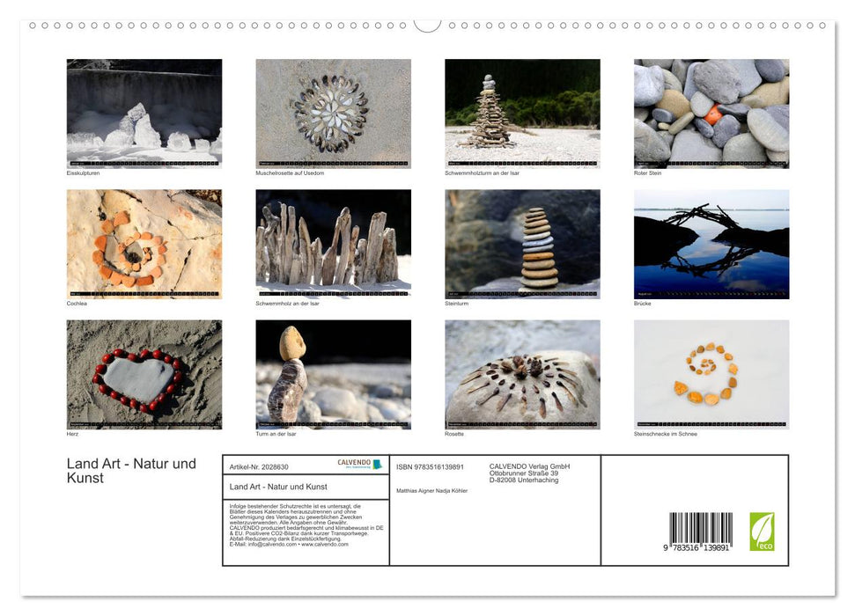The image size is (855, 616).
Task: Expand the Rosette image details
Action: [x=521, y=373]
